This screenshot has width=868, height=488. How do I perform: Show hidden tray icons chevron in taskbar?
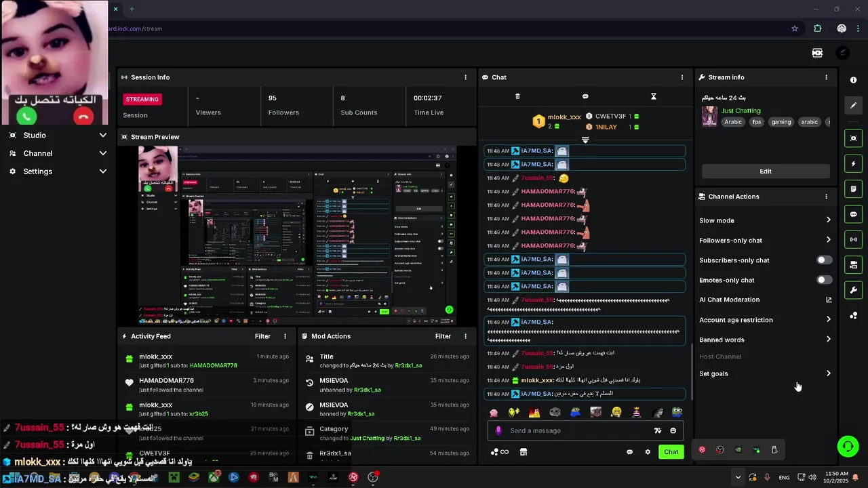738,477
